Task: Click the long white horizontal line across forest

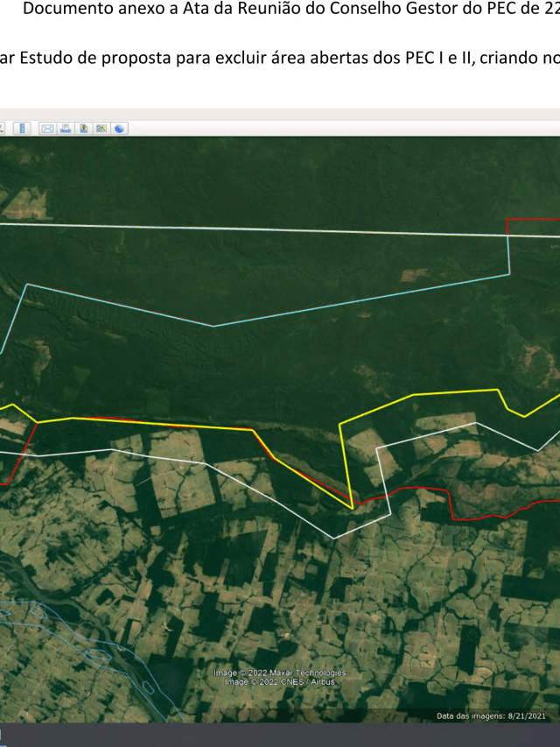Action: [262, 229]
